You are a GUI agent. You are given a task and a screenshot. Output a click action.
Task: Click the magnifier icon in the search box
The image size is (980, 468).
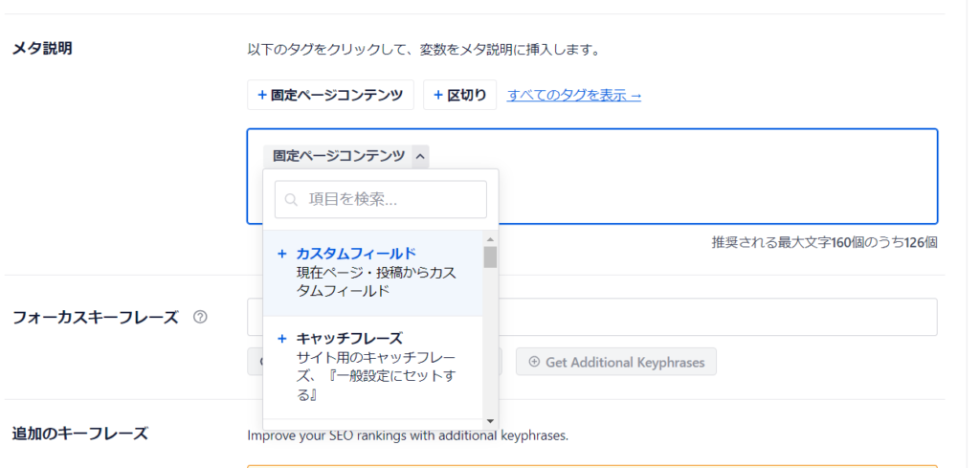pyautogui.click(x=292, y=200)
